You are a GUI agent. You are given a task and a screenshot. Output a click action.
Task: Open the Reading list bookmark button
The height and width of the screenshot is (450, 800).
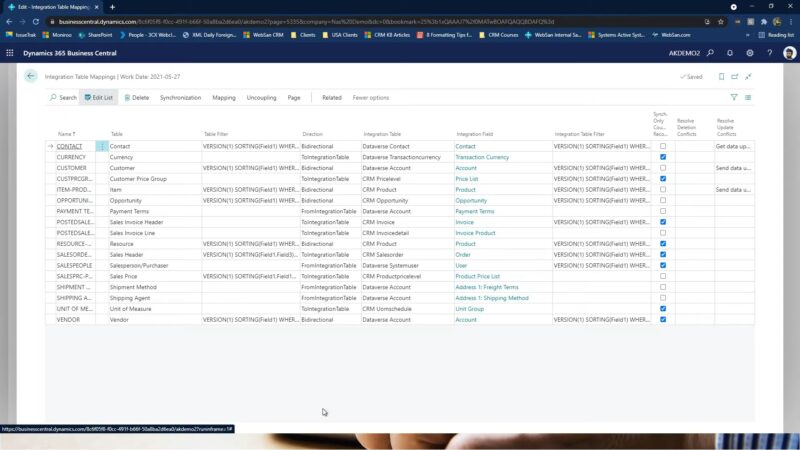(x=776, y=35)
